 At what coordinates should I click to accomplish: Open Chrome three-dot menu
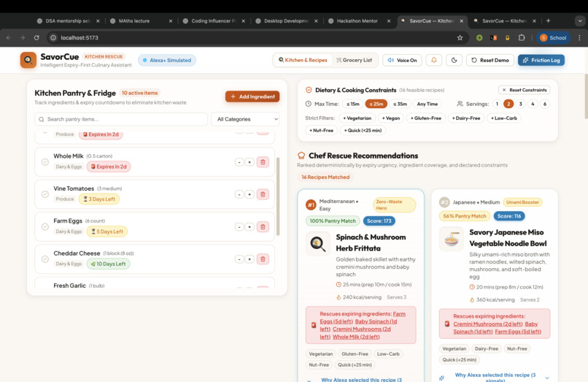tap(579, 37)
